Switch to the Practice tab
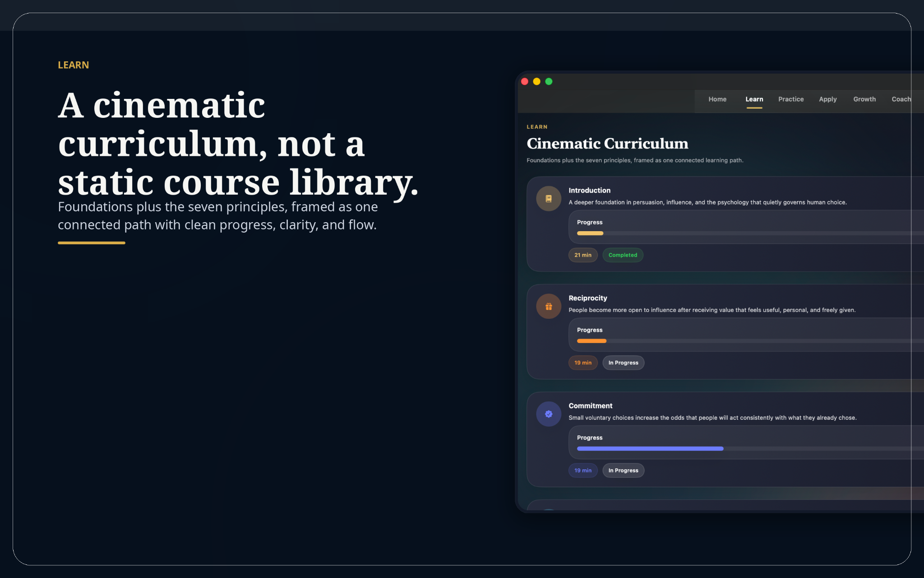The image size is (924, 578). click(x=791, y=99)
